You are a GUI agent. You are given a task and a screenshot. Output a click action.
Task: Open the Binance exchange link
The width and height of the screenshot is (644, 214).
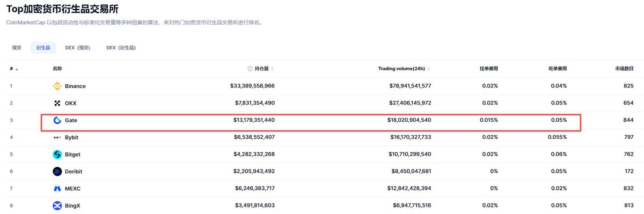(x=75, y=86)
